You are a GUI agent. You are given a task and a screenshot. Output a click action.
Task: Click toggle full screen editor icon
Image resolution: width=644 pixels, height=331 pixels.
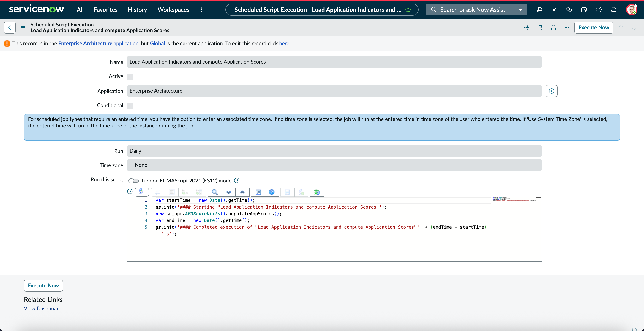tap(258, 192)
